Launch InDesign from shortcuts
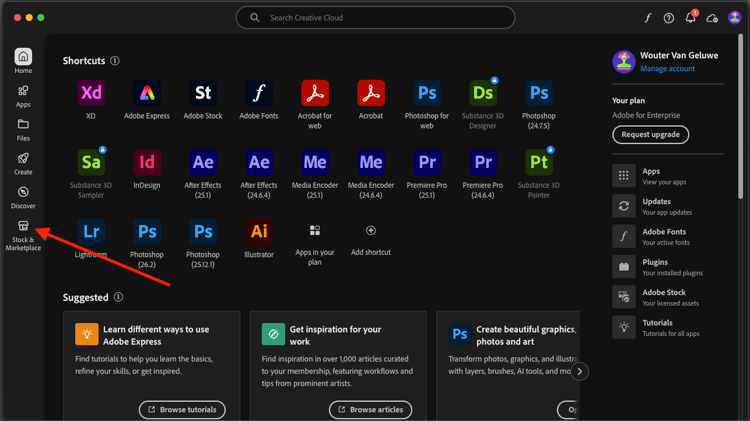The height and width of the screenshot is (421, 750). point(147,162)
